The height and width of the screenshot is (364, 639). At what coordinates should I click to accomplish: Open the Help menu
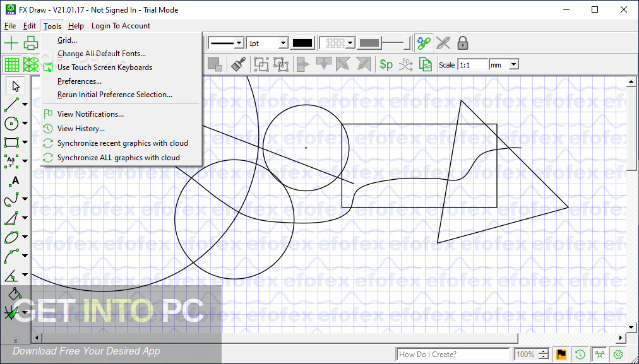[76, 26]
